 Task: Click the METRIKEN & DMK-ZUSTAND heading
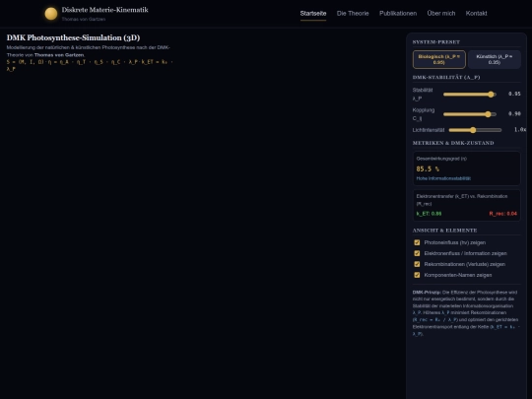tap(453, 143)
